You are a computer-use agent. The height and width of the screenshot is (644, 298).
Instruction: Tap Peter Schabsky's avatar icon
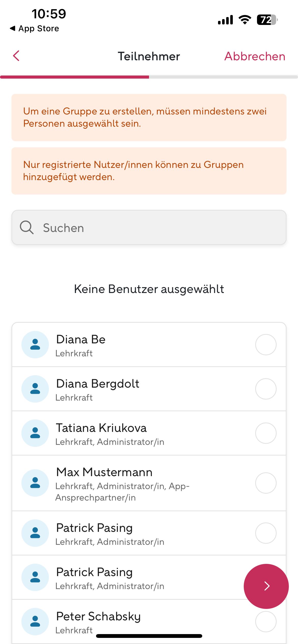pos(35,622)
